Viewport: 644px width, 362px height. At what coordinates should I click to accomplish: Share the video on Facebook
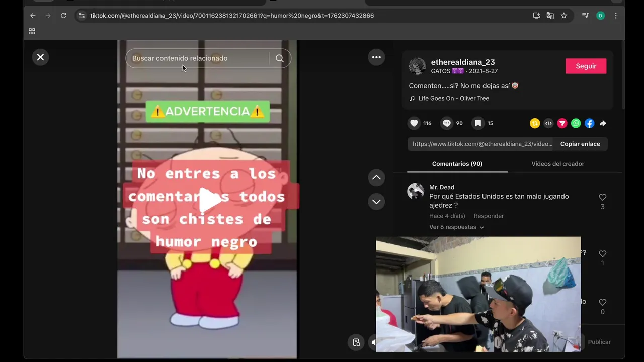click(x=589, y=123)
